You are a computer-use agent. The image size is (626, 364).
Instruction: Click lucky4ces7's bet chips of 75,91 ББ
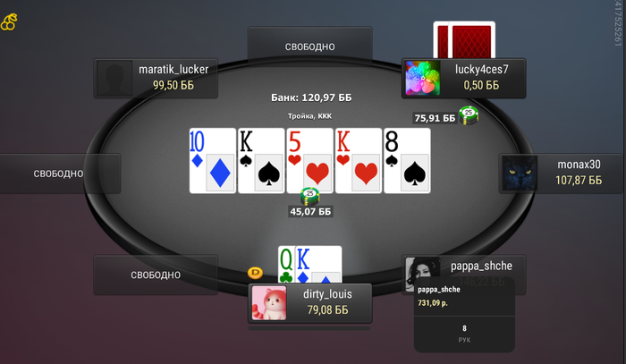[469, 115]
